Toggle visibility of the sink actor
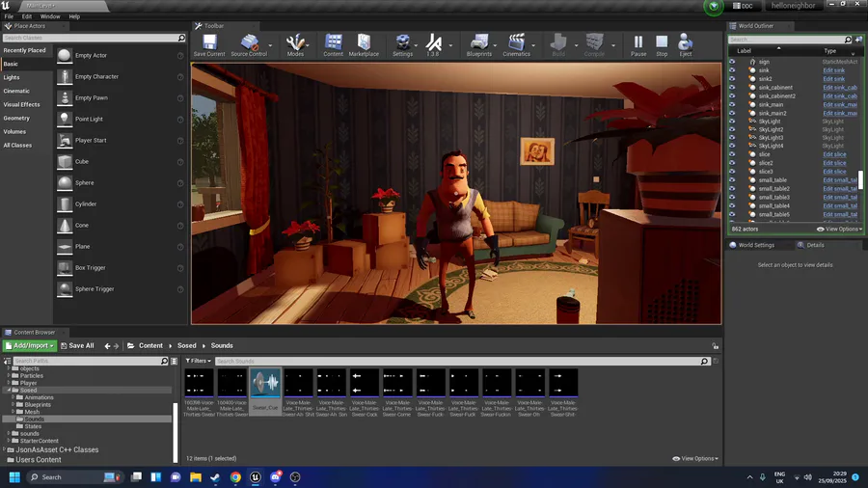The width and height of the screenshot is (868, 488). pos(732,70)
